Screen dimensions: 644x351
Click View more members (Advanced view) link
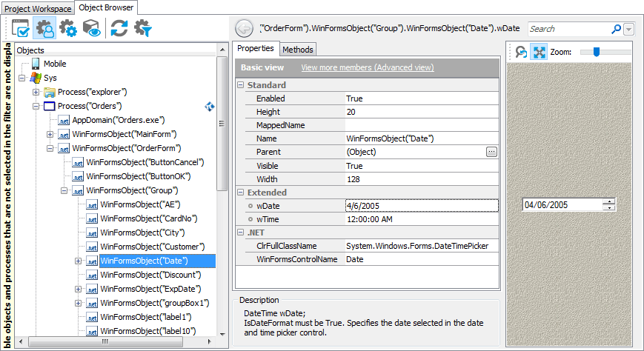coord(367,67)
